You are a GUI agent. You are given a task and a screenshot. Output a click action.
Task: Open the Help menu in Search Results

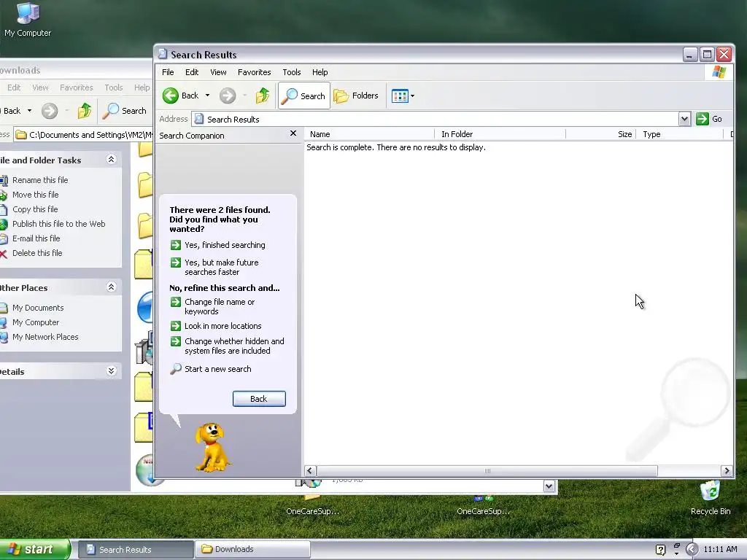pos(320,72)
